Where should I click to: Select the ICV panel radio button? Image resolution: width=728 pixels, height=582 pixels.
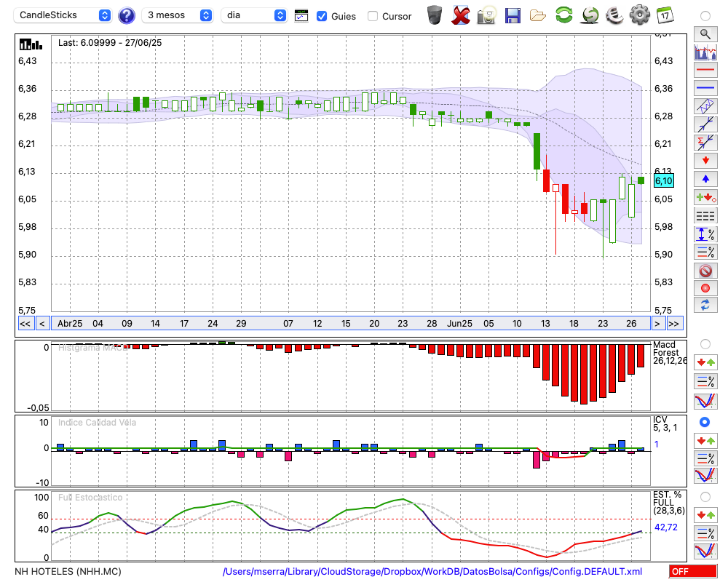coord(705,422)
